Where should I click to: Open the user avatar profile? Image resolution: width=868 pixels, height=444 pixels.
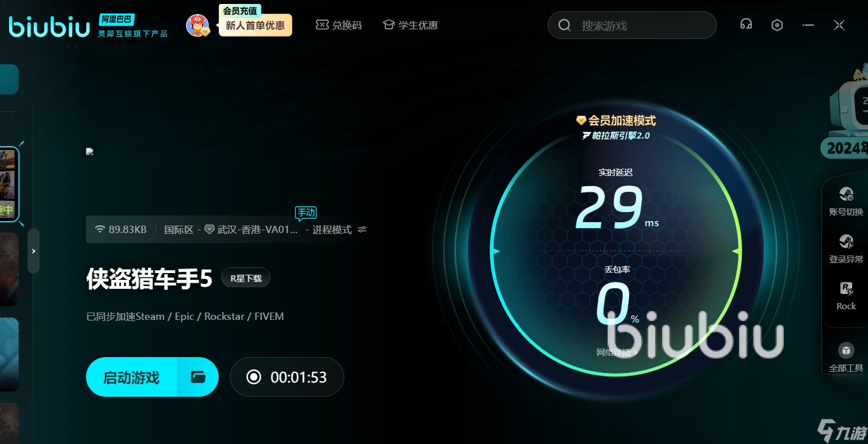pyautogui.click(x=197, y=25)
